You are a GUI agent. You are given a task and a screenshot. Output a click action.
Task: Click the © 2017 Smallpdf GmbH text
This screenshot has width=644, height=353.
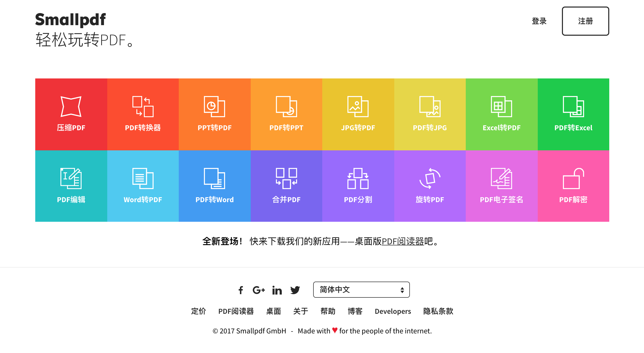(x=249, y=331)
